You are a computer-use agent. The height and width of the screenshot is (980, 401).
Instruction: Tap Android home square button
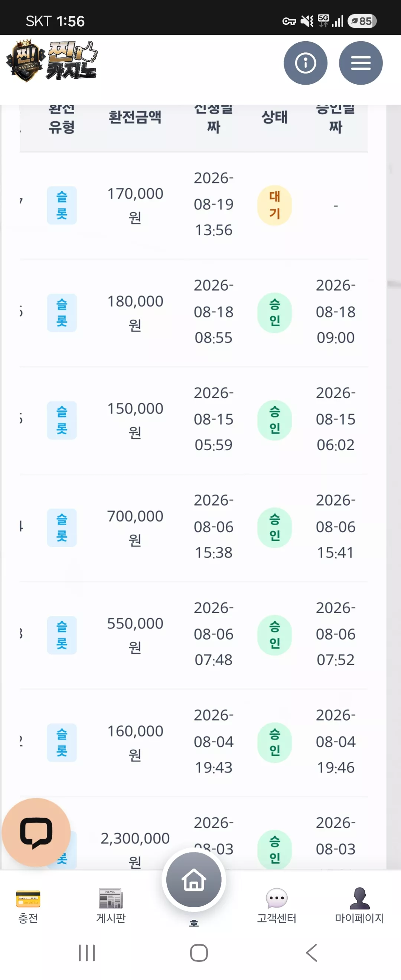tap(199, 953)
